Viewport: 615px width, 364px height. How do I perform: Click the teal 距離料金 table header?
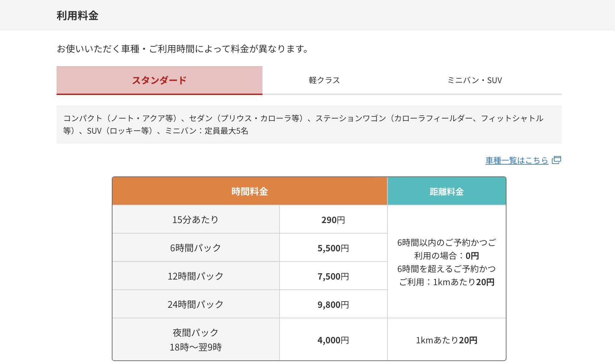point(447,192)
